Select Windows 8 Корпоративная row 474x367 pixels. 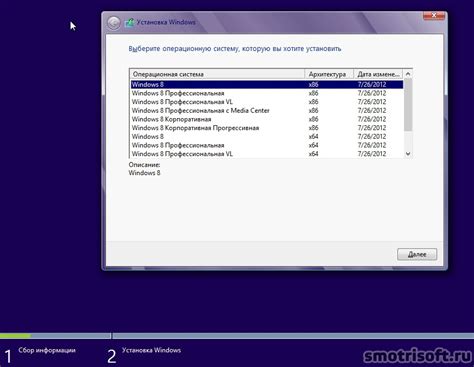click(267, 119)
